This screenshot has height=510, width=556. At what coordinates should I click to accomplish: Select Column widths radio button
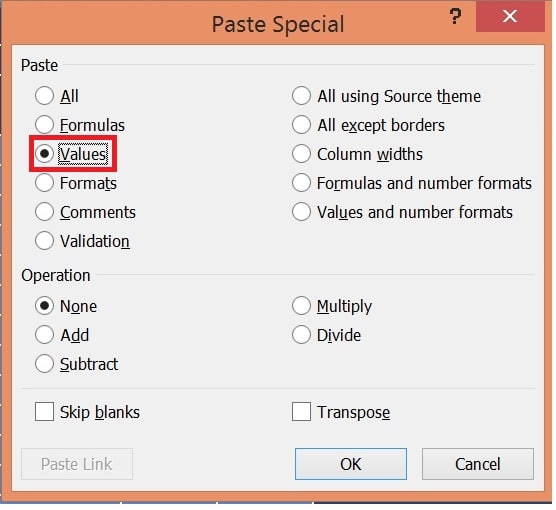coord(301,154)
